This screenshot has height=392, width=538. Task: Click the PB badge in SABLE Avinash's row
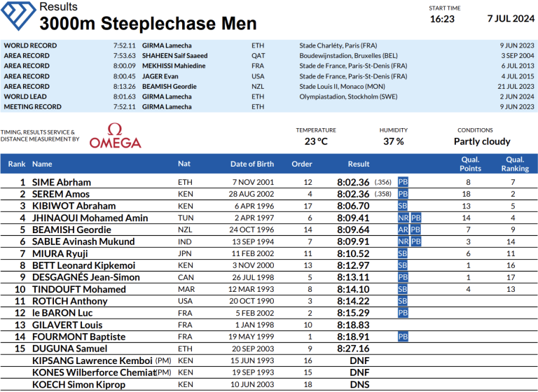click(415, 241)
